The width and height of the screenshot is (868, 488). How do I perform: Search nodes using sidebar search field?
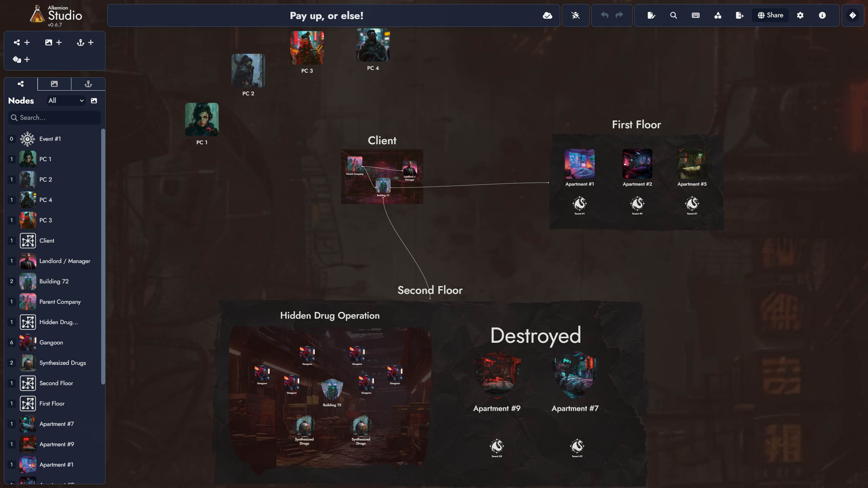(x=54, y=117)
